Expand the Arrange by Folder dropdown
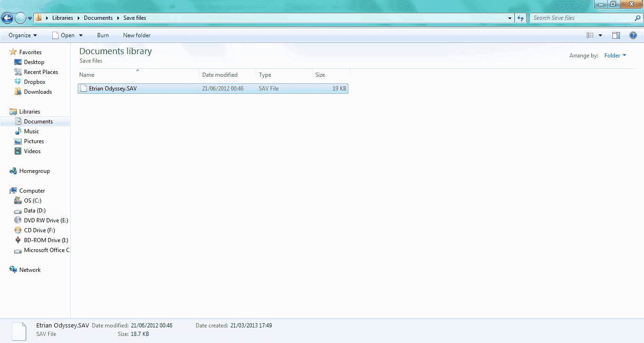644x343 pixels. pyautogui.click(x=615, y=56)
